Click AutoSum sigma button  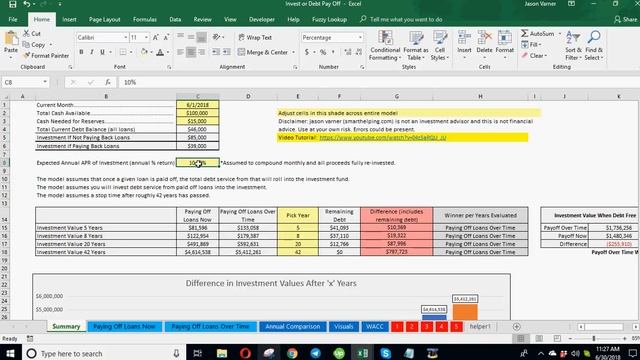click(538, 33)
